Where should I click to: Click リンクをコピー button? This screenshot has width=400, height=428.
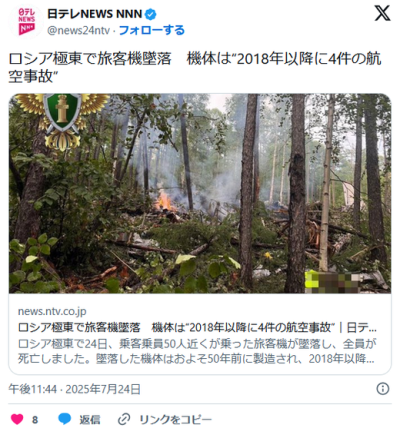(x=175, y=419)
